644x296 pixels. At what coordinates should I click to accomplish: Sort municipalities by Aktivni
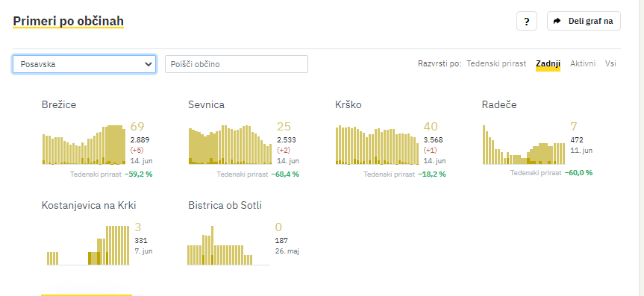point(582,63)
